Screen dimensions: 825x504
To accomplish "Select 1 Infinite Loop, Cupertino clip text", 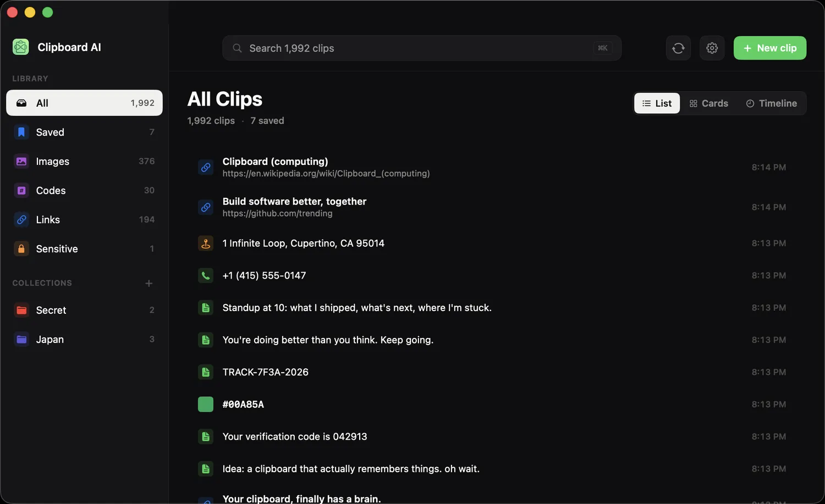I will 304,243.
